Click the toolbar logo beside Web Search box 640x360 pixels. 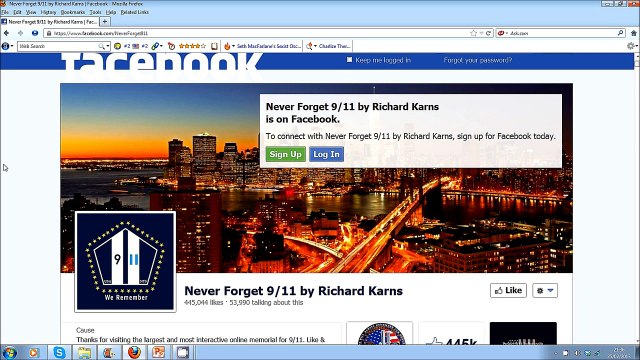click(5, 46)
